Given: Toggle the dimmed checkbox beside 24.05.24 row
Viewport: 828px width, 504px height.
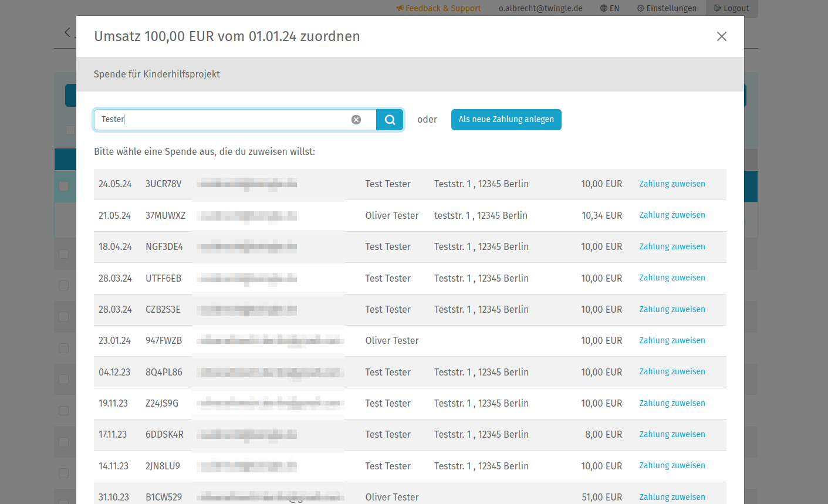Looking at the screenshot, I should (64, 186).
